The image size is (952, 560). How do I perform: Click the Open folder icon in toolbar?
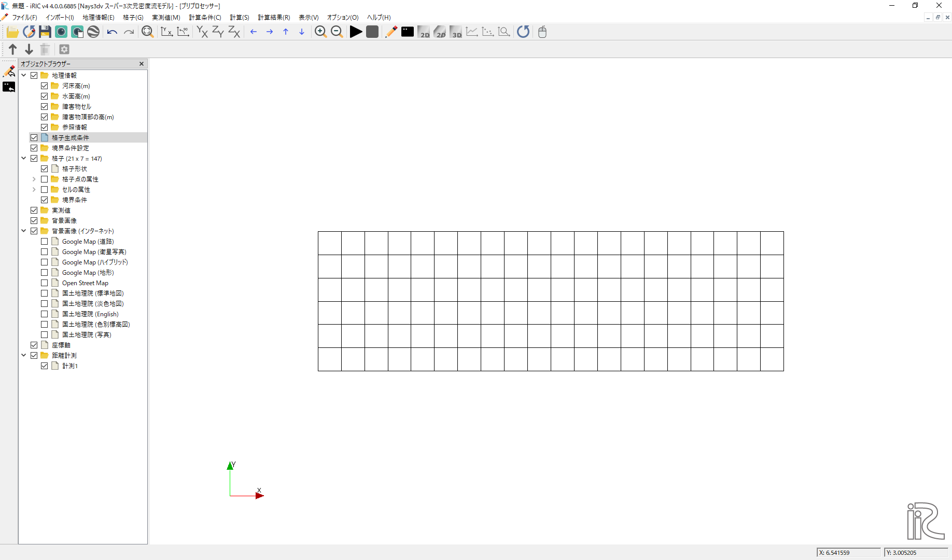point(12,32)
